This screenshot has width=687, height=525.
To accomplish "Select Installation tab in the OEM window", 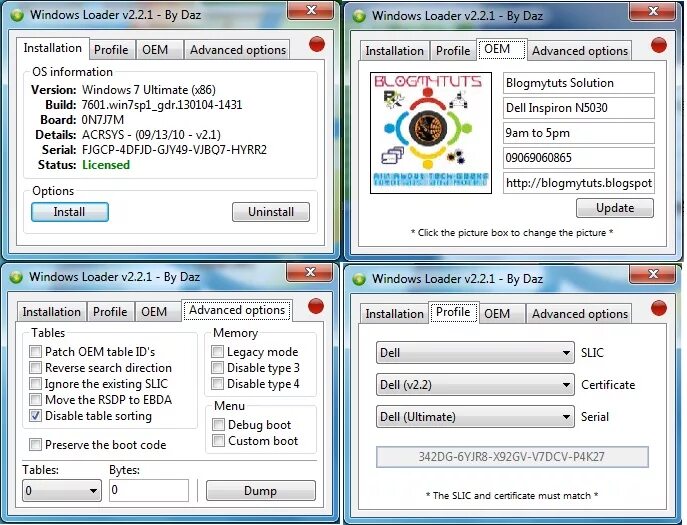I will click(x=394, y=51).
